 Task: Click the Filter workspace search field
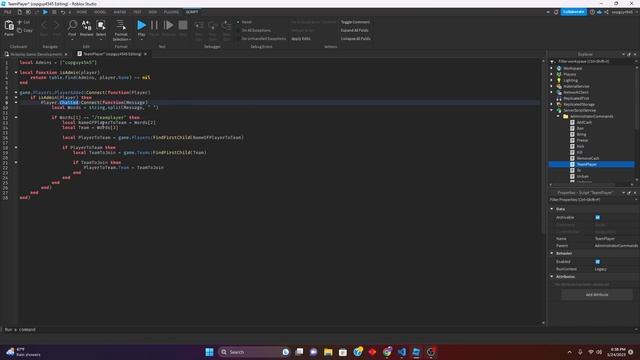click(594, 61)
